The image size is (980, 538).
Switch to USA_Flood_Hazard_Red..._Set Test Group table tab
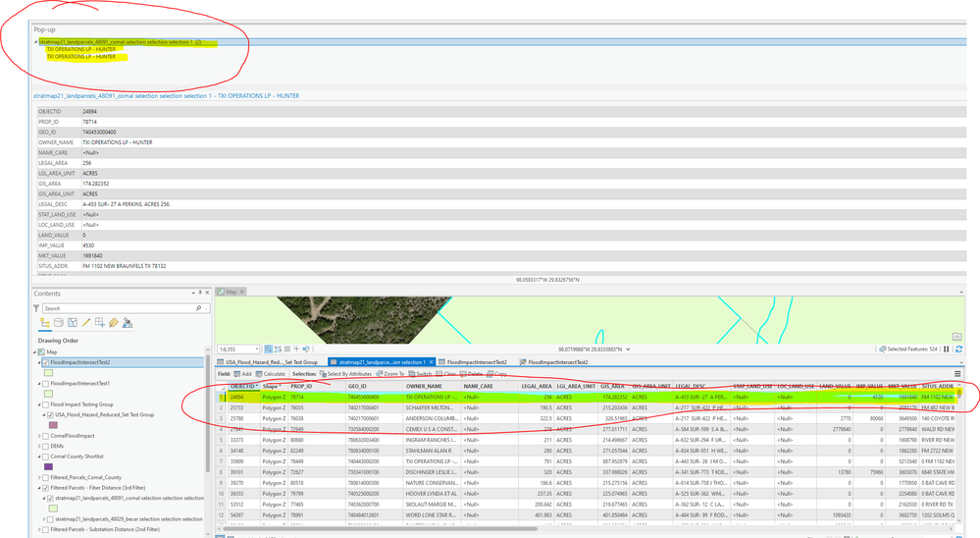[x=268, y=362]
